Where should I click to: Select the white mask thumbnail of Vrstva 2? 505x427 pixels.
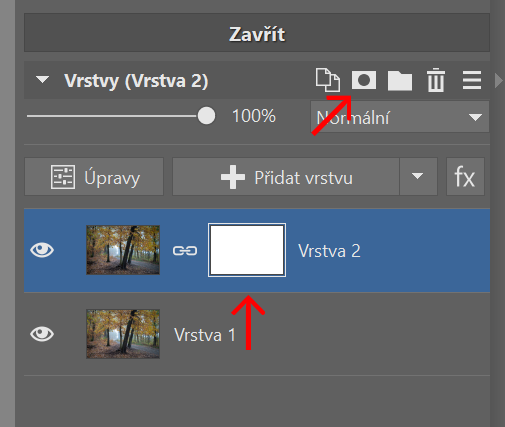(x=247, y=250)
